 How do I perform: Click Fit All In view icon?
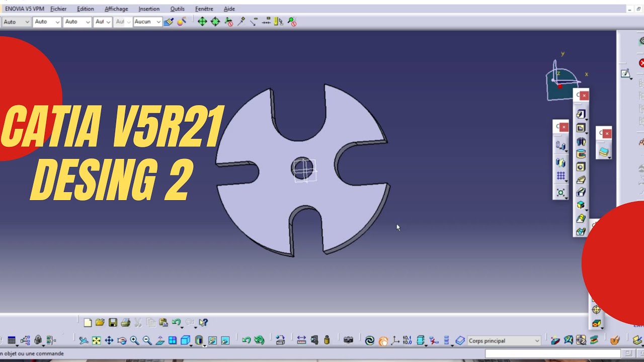click(97, 340)
